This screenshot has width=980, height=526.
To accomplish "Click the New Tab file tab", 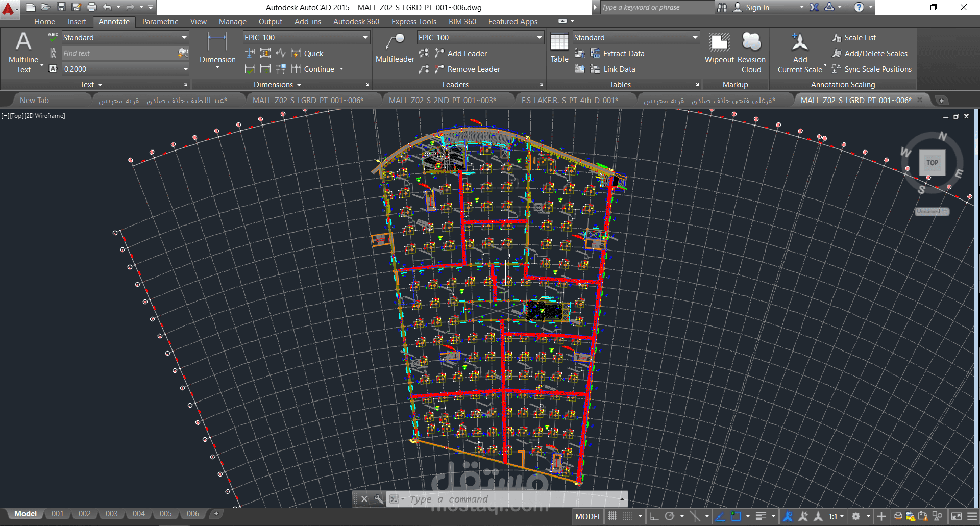I will coord(34,101).
